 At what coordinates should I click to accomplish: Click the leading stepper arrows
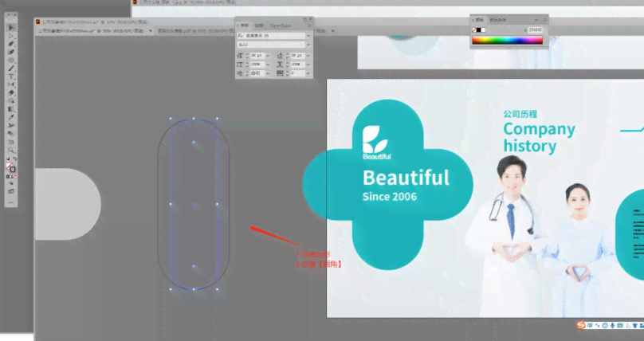288,56
